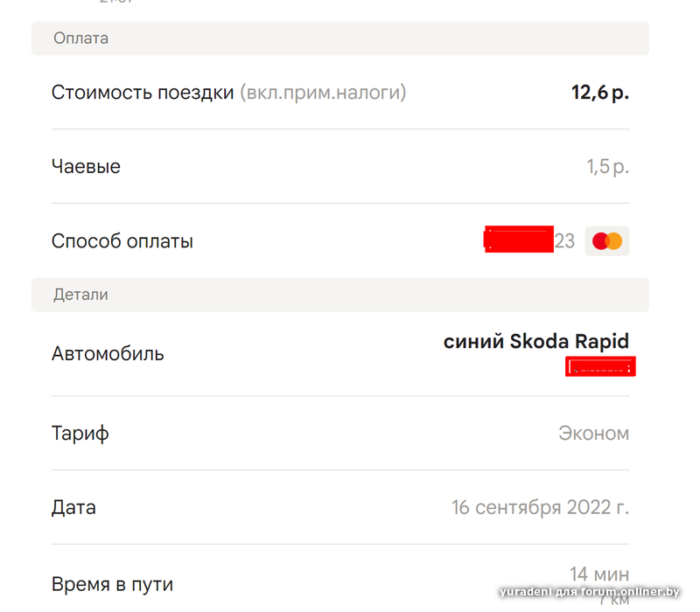The height and width of the screenshot is (612, 700).
Task: Click the card ending digits 23
Action: [x=564, y=241]
